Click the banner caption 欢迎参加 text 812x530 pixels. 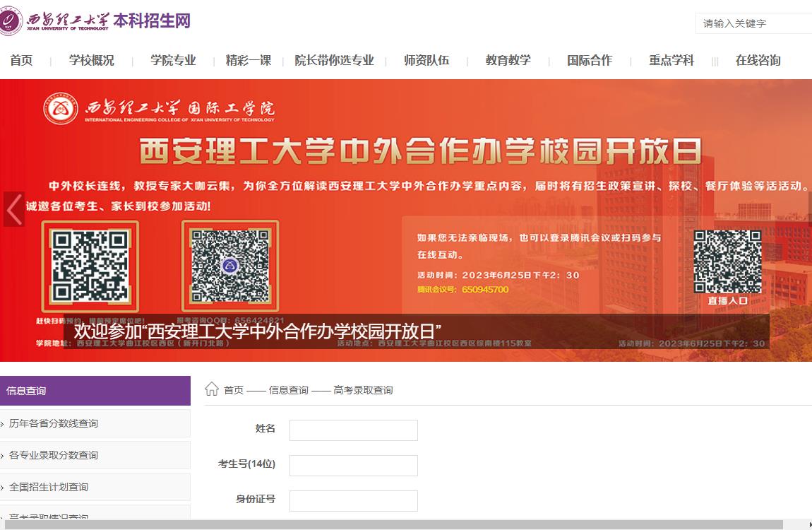[x=258, y=331]
